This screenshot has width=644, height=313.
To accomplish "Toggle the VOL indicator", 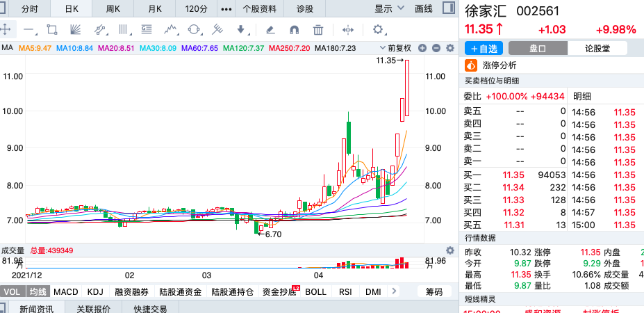I will (x=13, y=291).
